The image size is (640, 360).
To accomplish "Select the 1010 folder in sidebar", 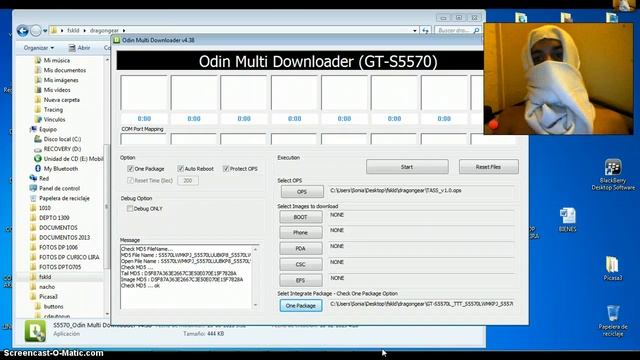I will [44, 208].
